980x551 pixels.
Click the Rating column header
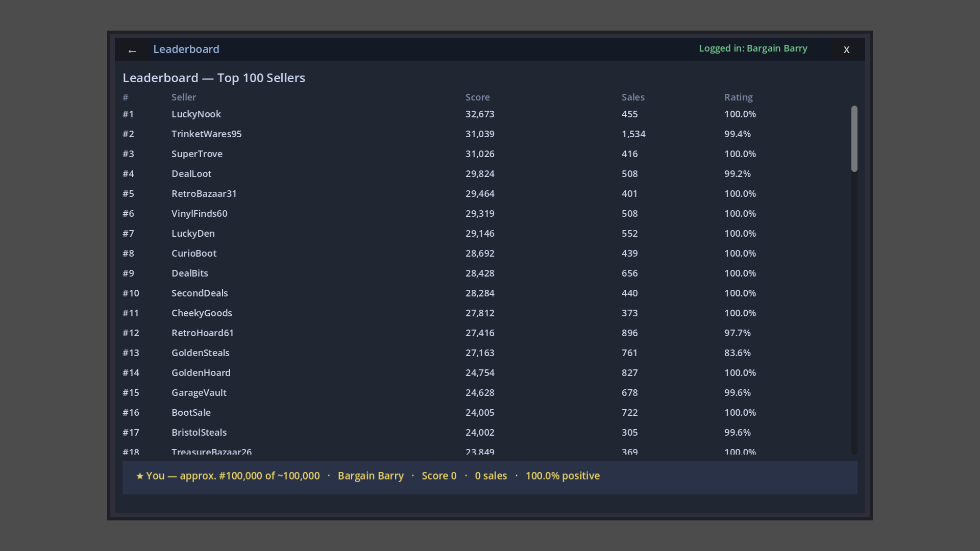point(738,97)
